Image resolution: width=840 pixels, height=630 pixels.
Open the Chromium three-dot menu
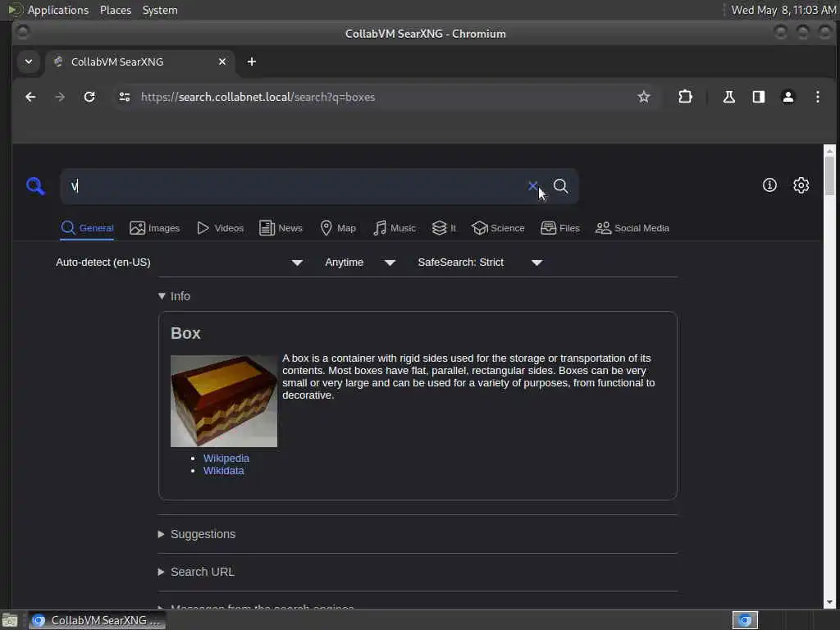click(x=818, y=97)
